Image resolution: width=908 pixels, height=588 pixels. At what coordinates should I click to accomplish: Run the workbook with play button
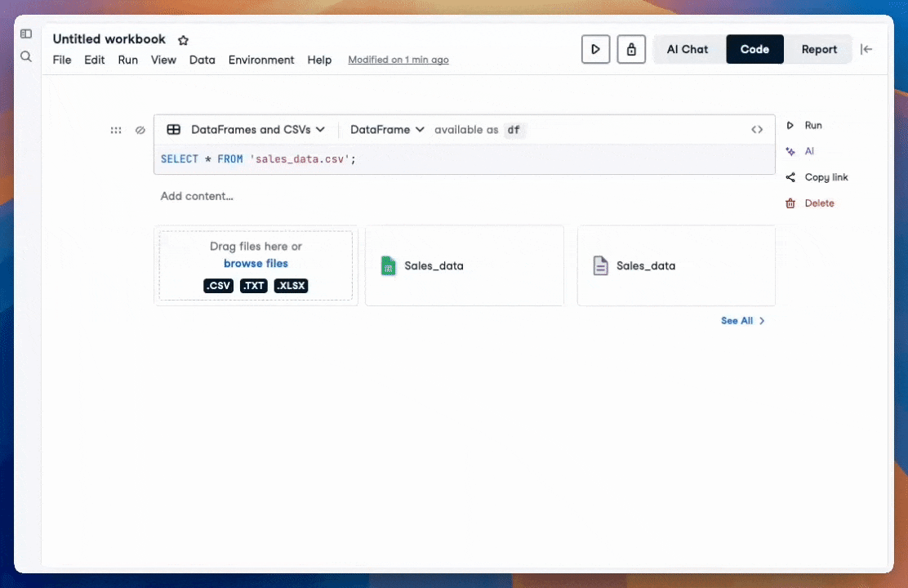click(595, 49)
